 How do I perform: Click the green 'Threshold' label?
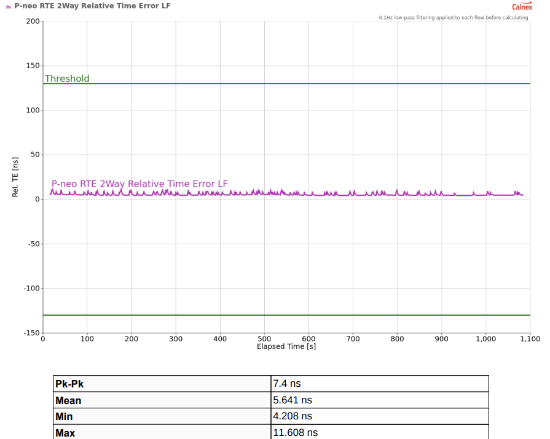click(67, 79)
